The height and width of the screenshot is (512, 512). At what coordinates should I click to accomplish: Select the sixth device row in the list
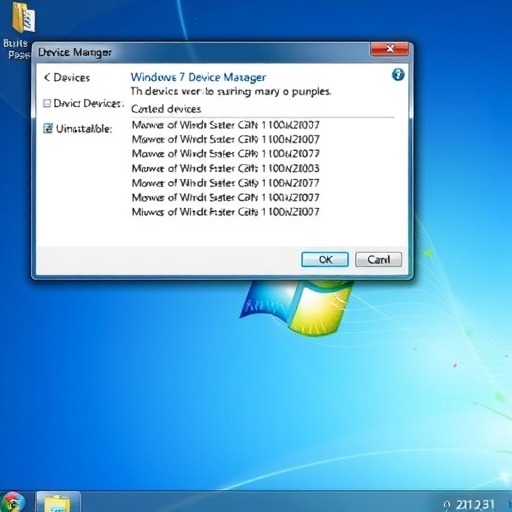click(226, 197)
